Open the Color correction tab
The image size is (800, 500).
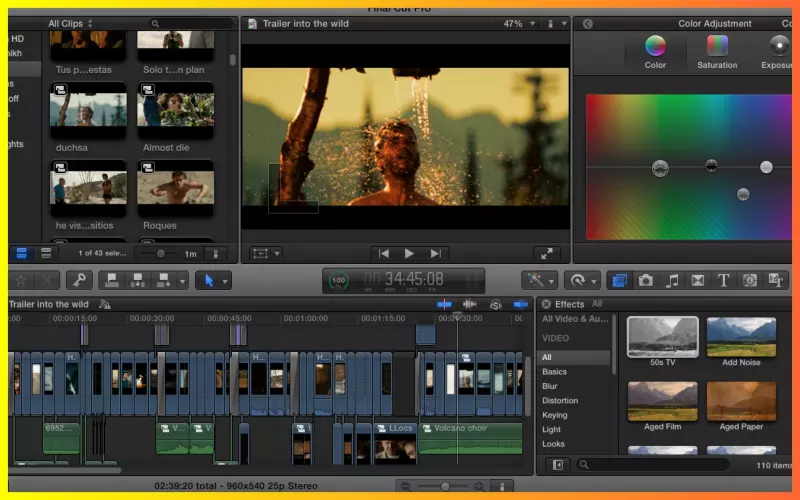coord(655,52)
